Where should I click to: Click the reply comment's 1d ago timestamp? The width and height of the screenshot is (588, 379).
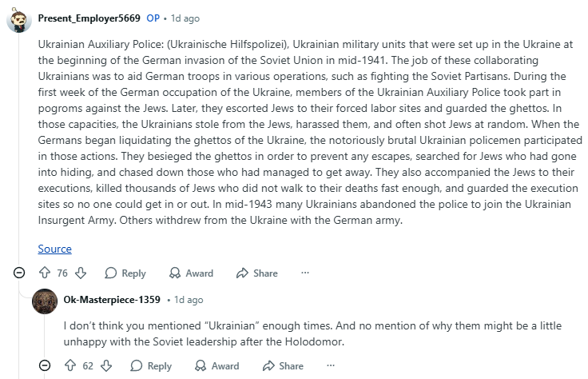click(x=189, y=300)
